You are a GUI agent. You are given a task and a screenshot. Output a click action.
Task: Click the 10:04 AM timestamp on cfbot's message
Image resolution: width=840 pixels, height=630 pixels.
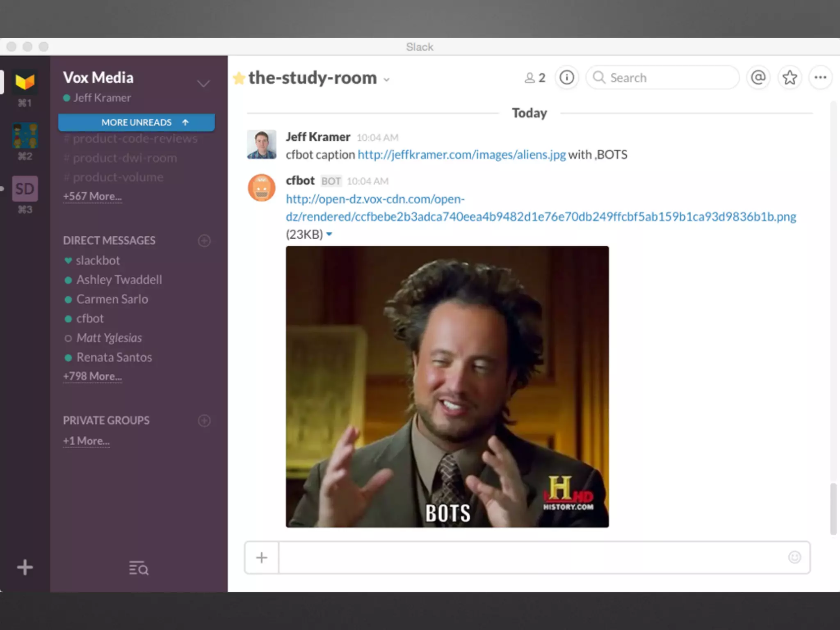pyautogui.click(x=367, y=181)
